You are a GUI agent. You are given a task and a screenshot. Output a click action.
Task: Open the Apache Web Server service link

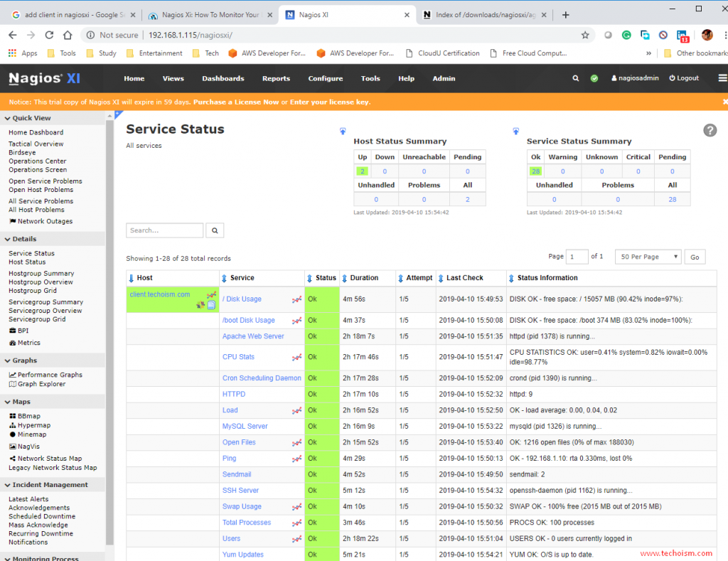point(253,336)
